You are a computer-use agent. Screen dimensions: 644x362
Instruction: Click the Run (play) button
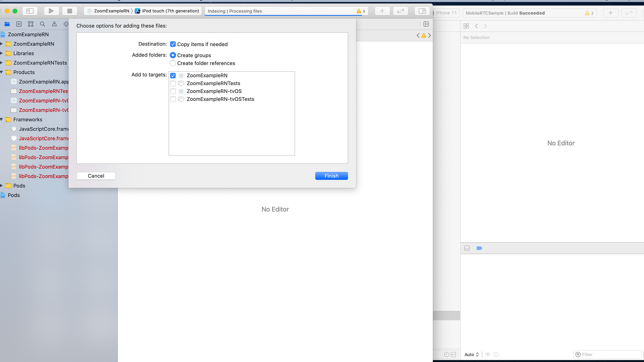pos(51,11)
